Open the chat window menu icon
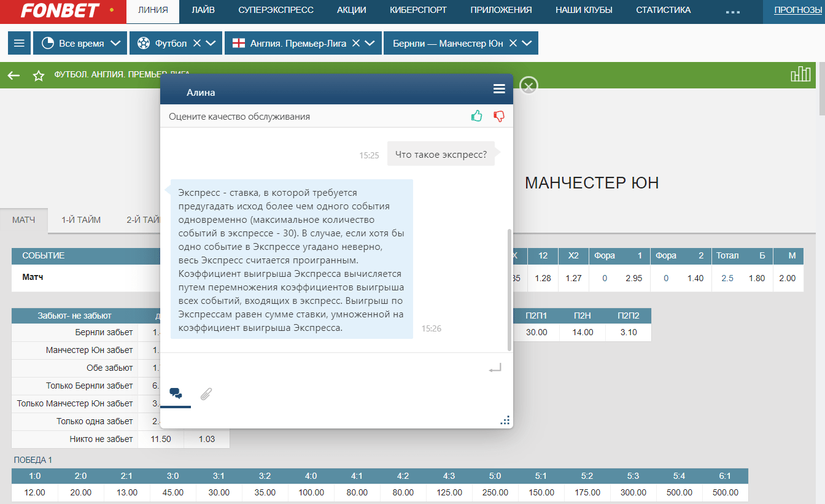Screen dimensions: 825x504 click(x=499, y=89)
